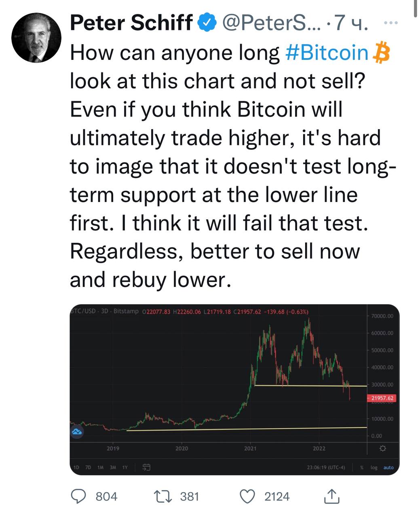The width and height of the screenshot is (420, 518).
Task: Open the #Bitcoin hashtag link
Action: pyautogui.click(x=327, y=53)
